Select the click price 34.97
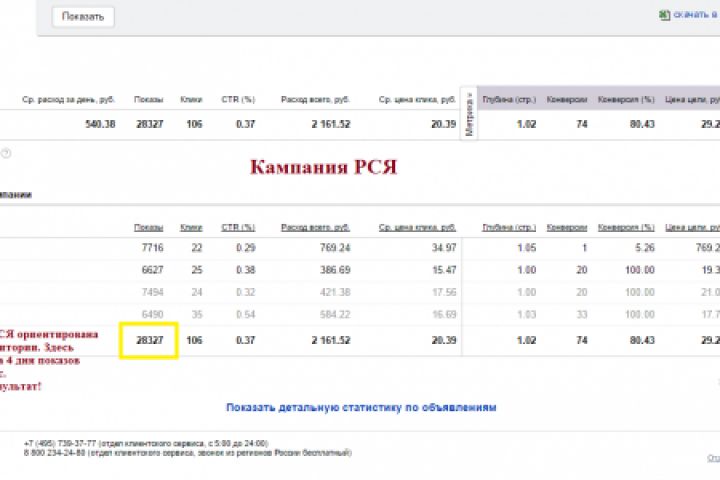This screenshot has height=480, width=720. 444,248
